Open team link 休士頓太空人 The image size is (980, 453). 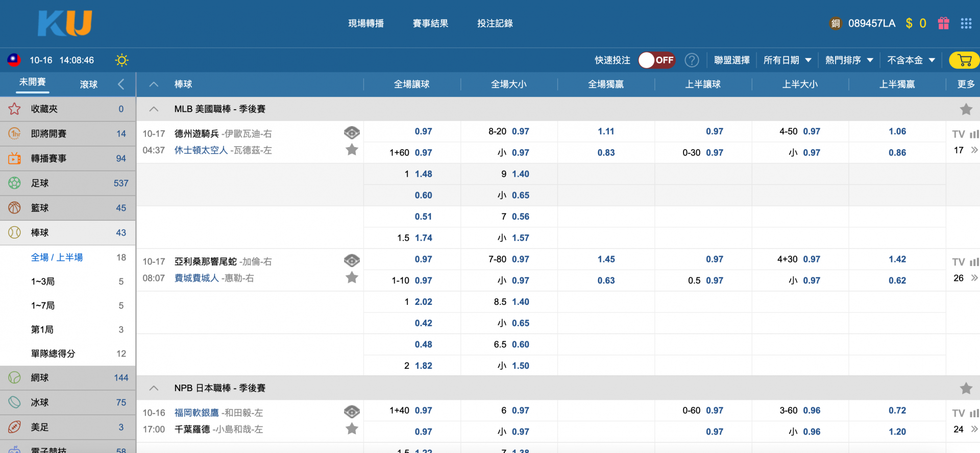pos(201,150)
